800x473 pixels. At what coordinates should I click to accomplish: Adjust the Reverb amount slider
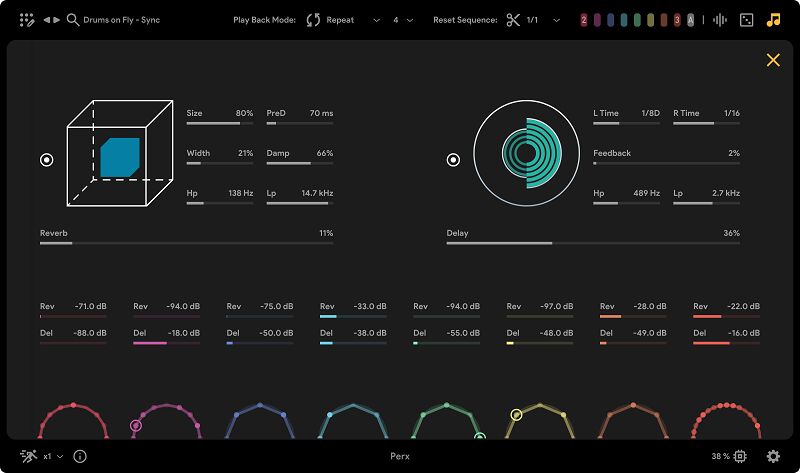(x=186, y=242)
